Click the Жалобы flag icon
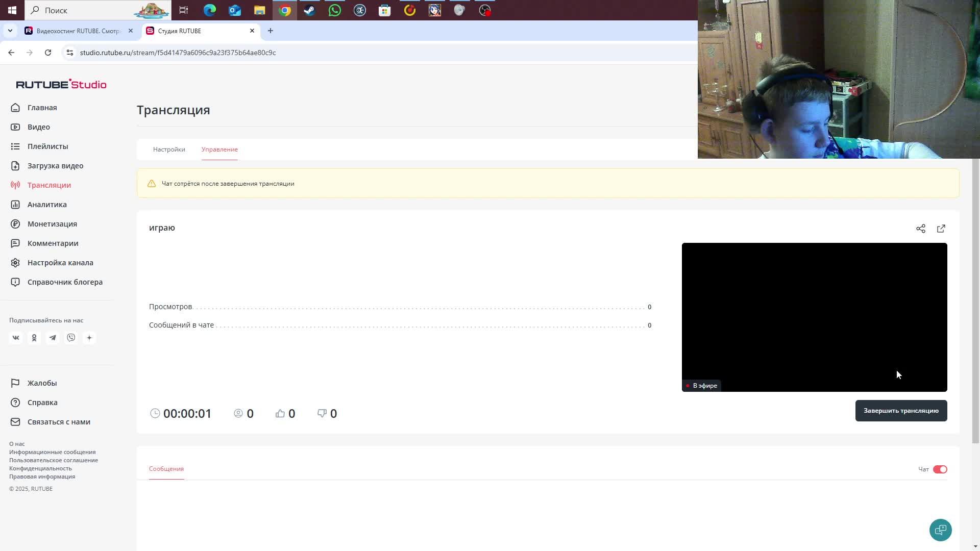 pyautogui.click(x=15, y=383)
